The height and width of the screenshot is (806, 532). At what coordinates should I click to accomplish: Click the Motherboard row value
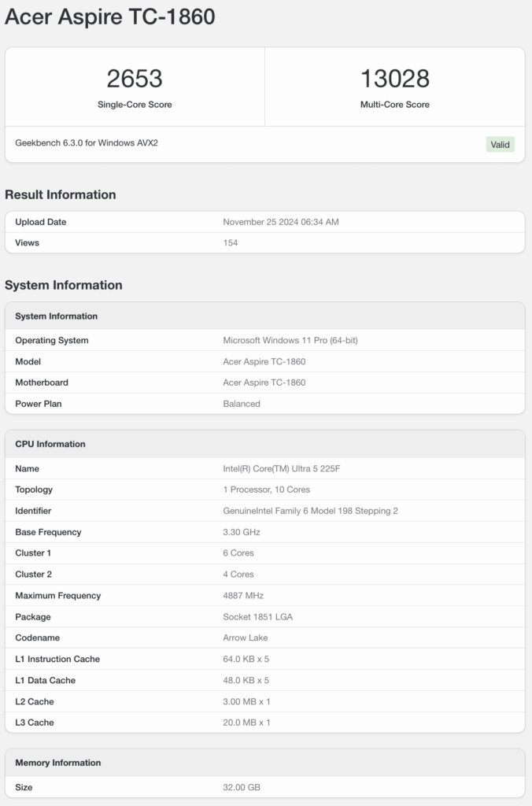coord(264,383)
